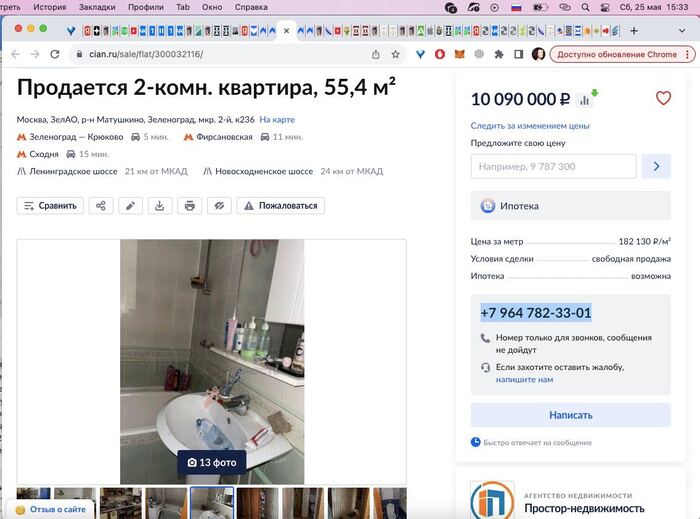Hide the listing with crossed-eye icon
The image size is (700, 519).
219,206
